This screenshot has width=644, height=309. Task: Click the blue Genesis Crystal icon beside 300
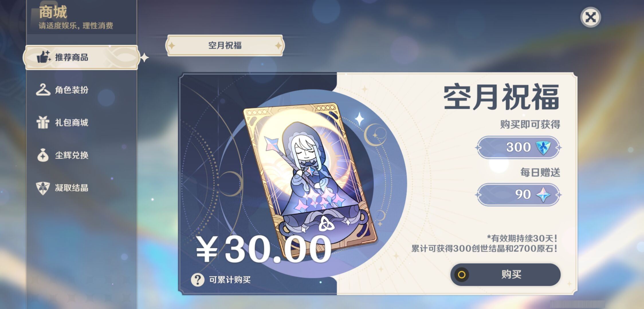coord(543,148)
